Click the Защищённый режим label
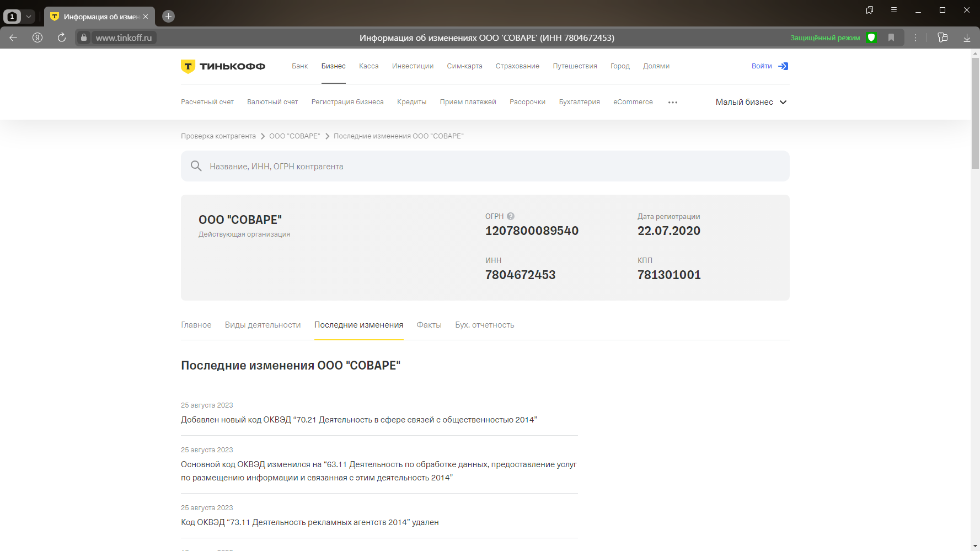The width and height of the screenshot is (980, 551). coord(825,38)
